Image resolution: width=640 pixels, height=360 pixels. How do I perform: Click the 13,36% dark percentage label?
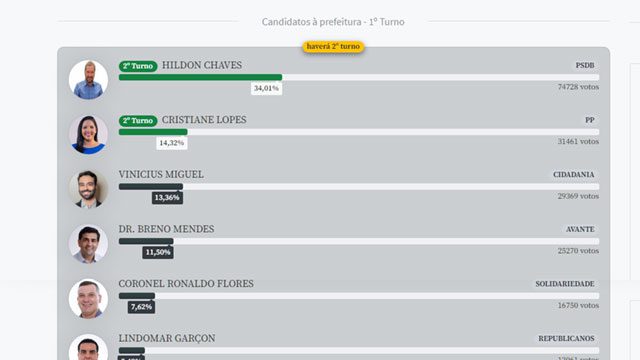pos(167,198)
